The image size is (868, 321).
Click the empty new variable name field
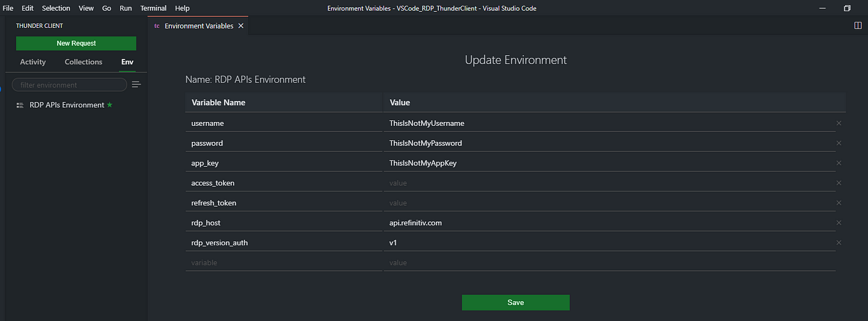284,262
